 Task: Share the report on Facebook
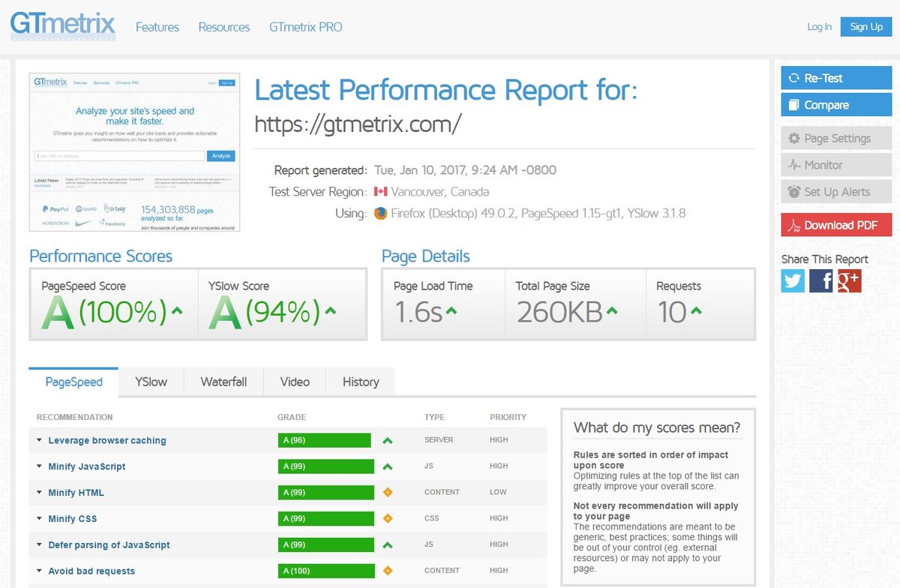821,281
